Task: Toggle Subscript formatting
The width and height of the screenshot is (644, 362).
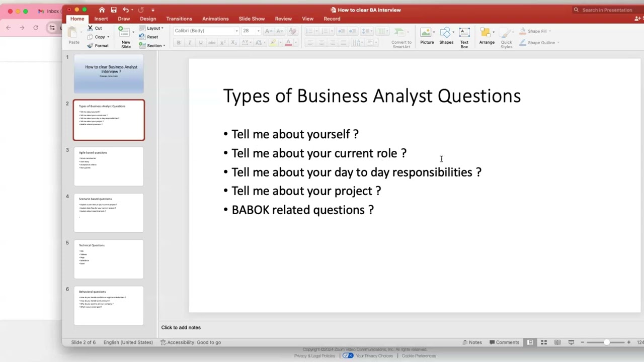Action: click(234, 43)
